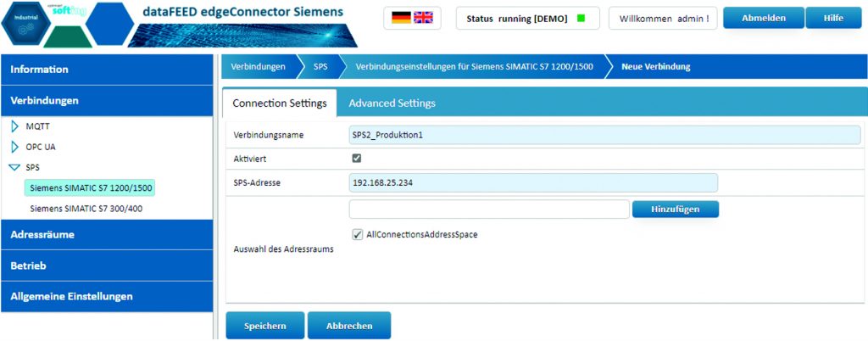Open the Advanced Settings tab

point(392,103)
